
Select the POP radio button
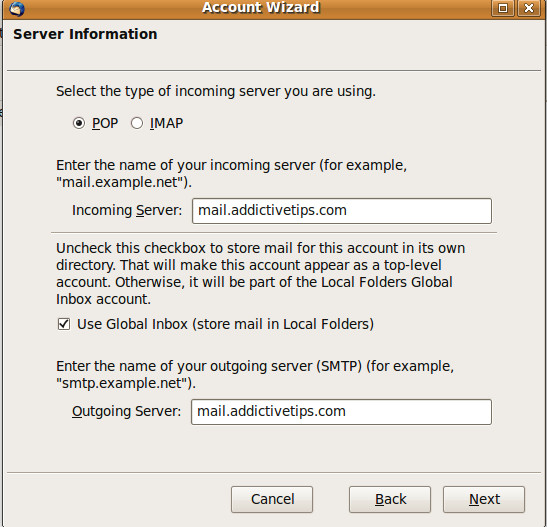pos(79,123)
